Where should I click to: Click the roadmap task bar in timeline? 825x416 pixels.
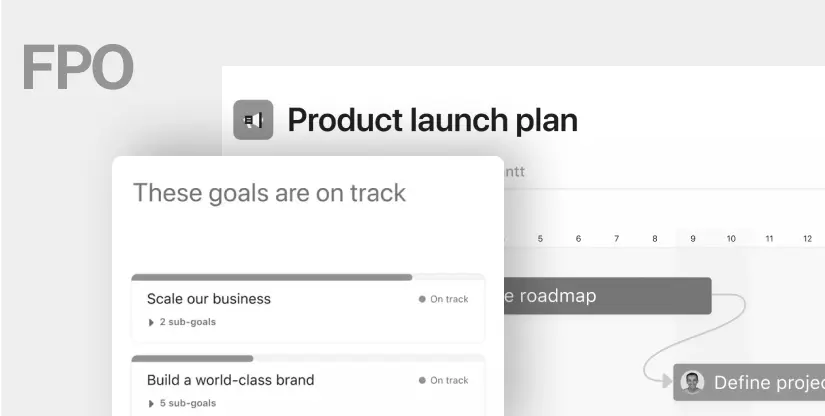pos(608,296)
